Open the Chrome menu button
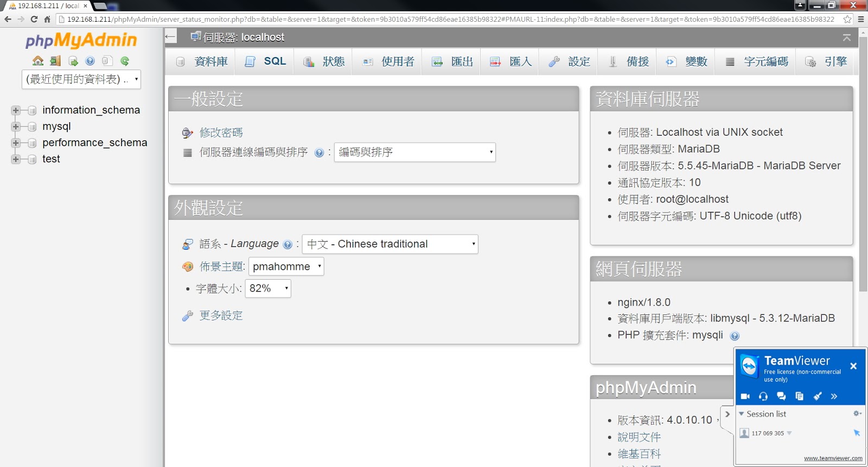868x467 pixels. (x=861, y=19)
